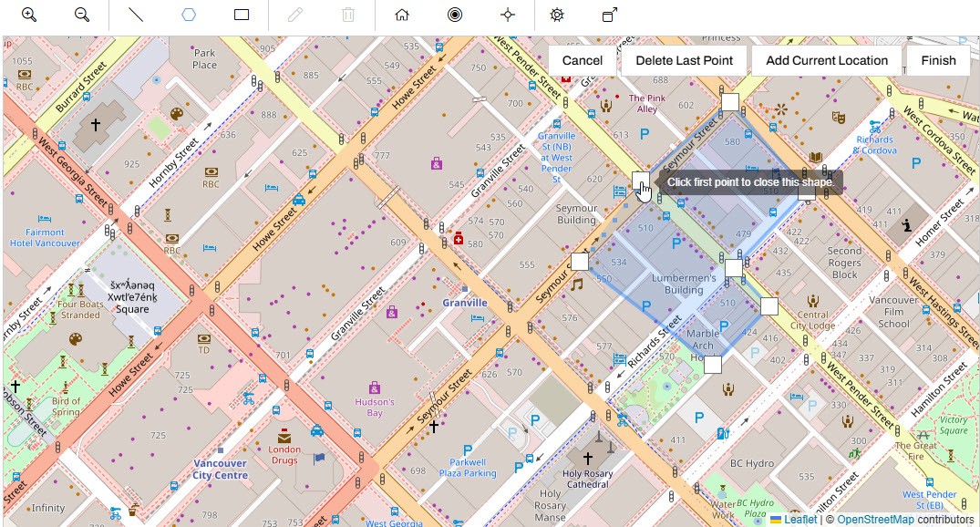Click the Granville station label on map
Viewport: 980px width, 527px height.
coord(465,303)
